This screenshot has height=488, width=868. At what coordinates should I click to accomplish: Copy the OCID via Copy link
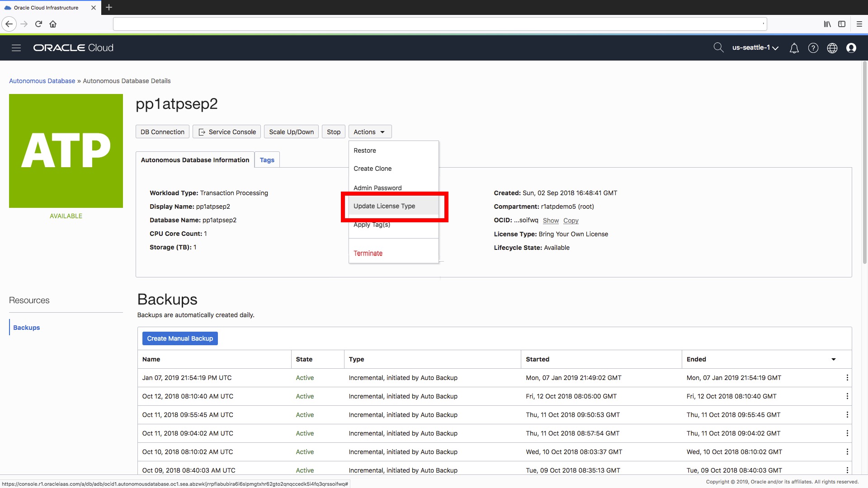pyautogui.click(x=571, y=221)
